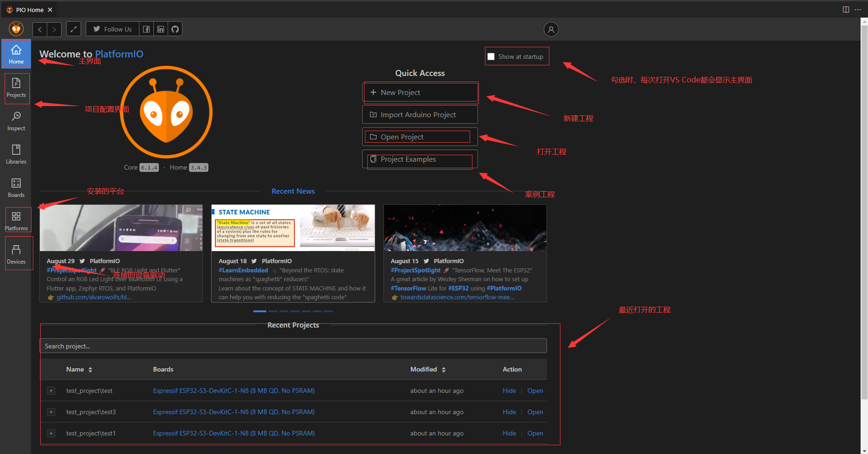Open the Home sidebar section
Image resolution: width=868 pixels, height=454 pixels.
pyautogui.click(x=16, y=54)
